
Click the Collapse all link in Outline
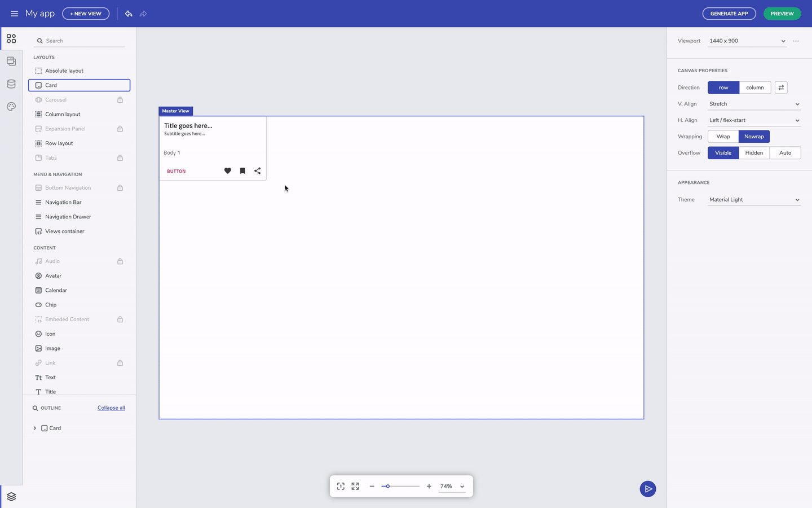pos(111,408)
